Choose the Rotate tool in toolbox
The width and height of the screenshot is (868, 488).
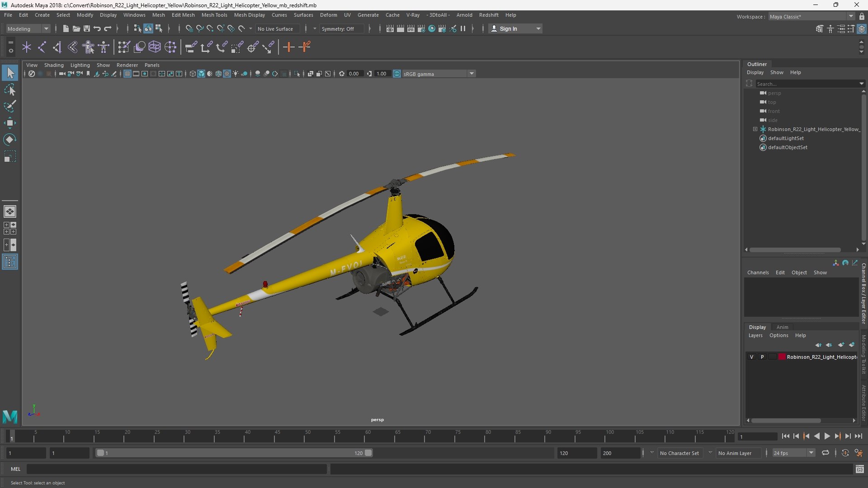tap(10, 140)
